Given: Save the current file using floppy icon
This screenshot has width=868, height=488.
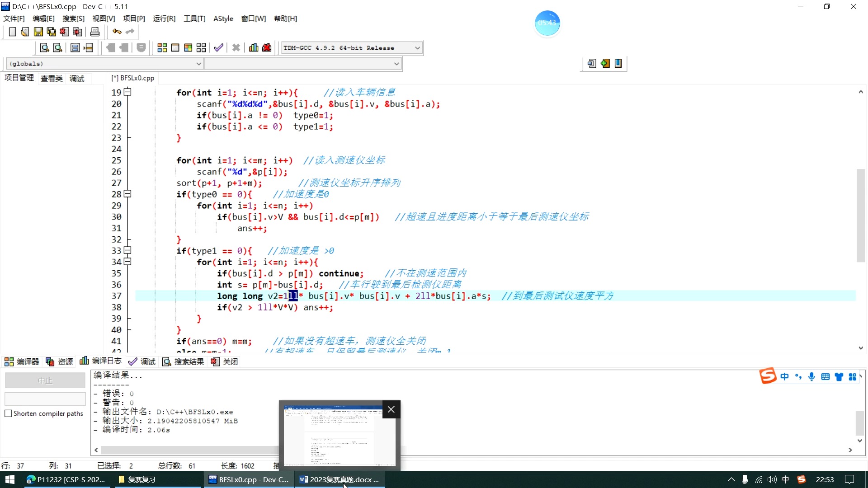Looking at the screenshot, I should pyautogui.click(x=38, y=32).
